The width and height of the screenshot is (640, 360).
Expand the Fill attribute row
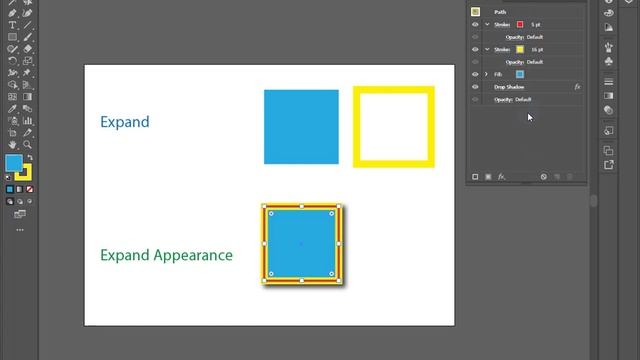coord(487,74)
